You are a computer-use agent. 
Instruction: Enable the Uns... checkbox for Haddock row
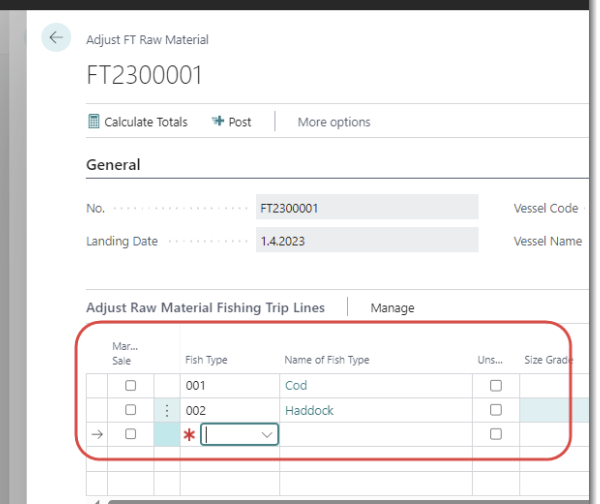(x=495, y=410)
